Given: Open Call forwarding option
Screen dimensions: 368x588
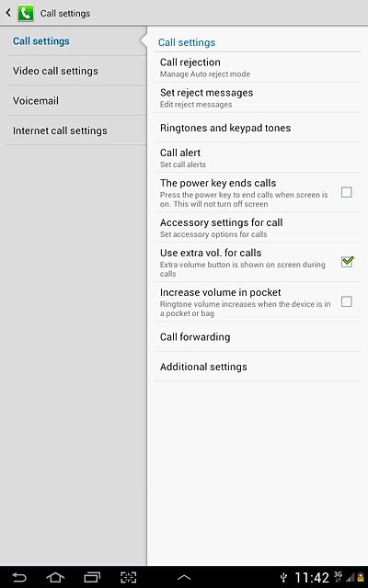Looking at the screenshot, I should [258, 336].
